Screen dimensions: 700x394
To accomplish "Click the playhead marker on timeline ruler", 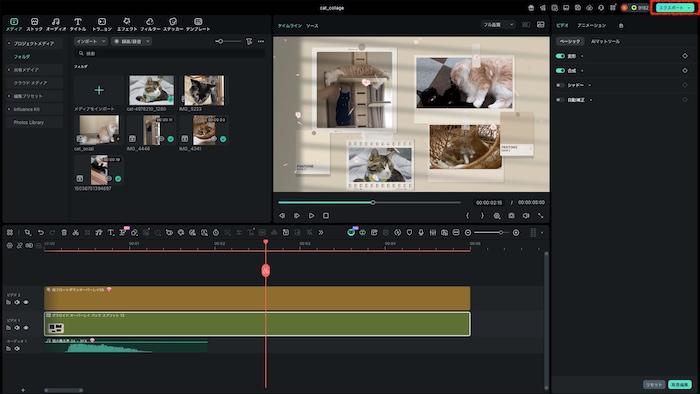I will coord(266,242).
